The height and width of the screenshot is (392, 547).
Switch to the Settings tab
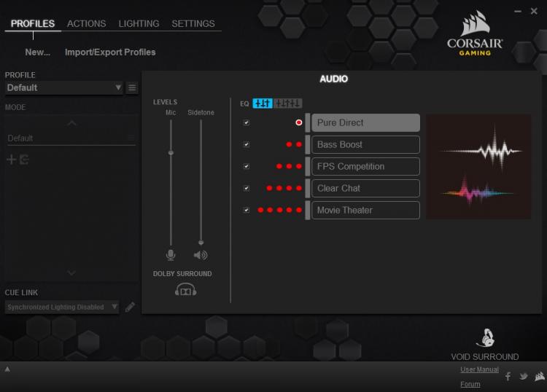(193, 24)
